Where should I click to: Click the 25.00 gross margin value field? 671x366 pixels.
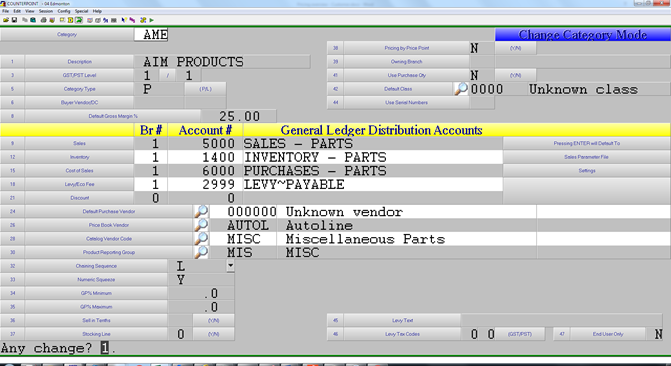(239, 116)
